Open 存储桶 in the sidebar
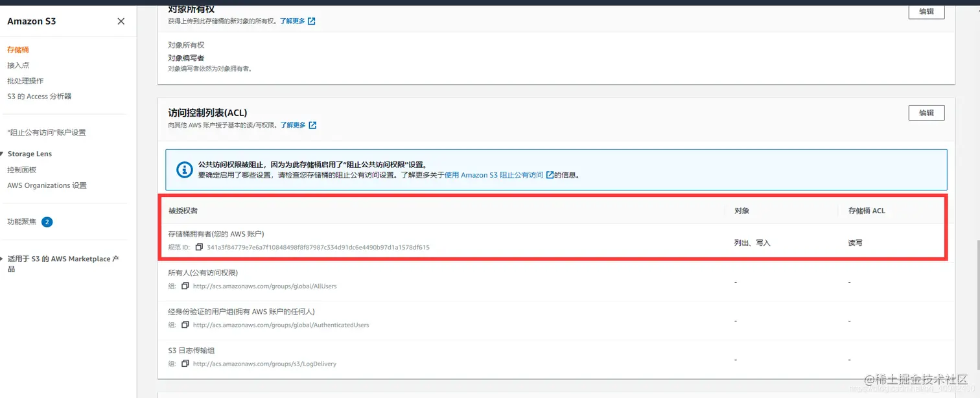This screenshot has height=398, width=980. (18, 49)
